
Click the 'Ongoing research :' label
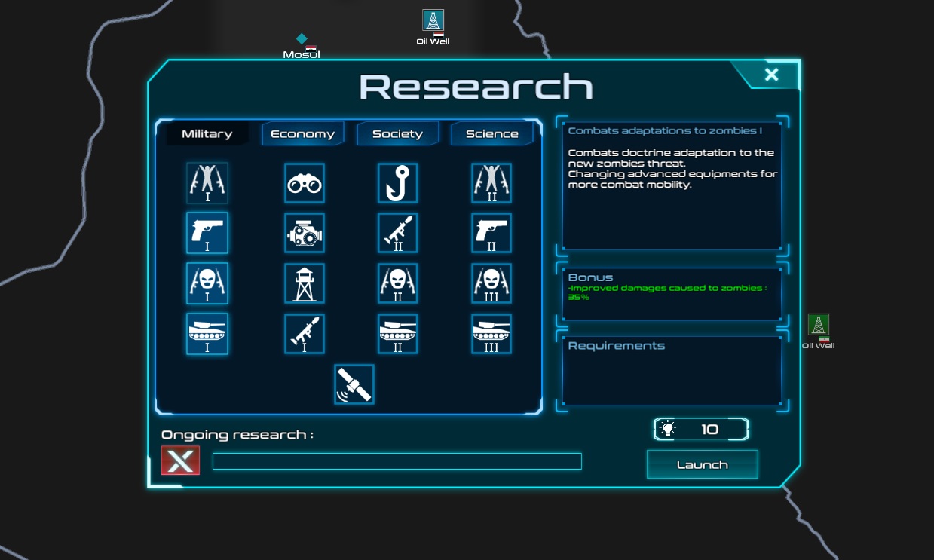(237, 435)
